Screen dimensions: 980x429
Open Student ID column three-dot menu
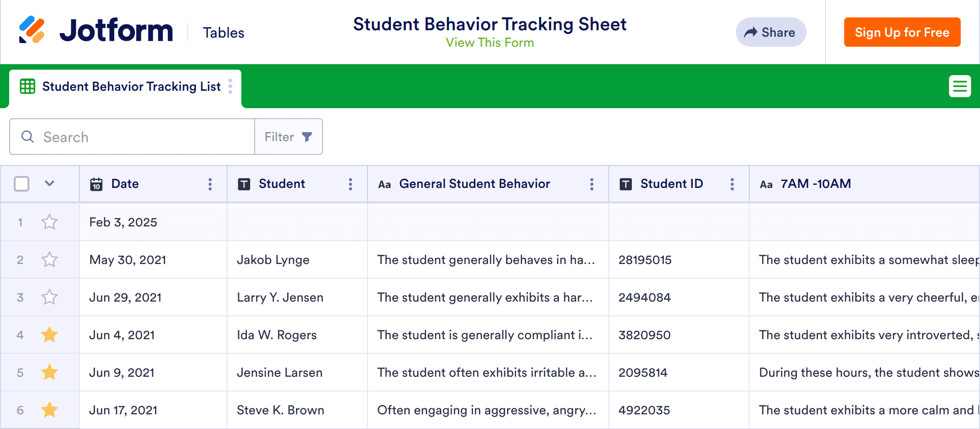[732, 184]
